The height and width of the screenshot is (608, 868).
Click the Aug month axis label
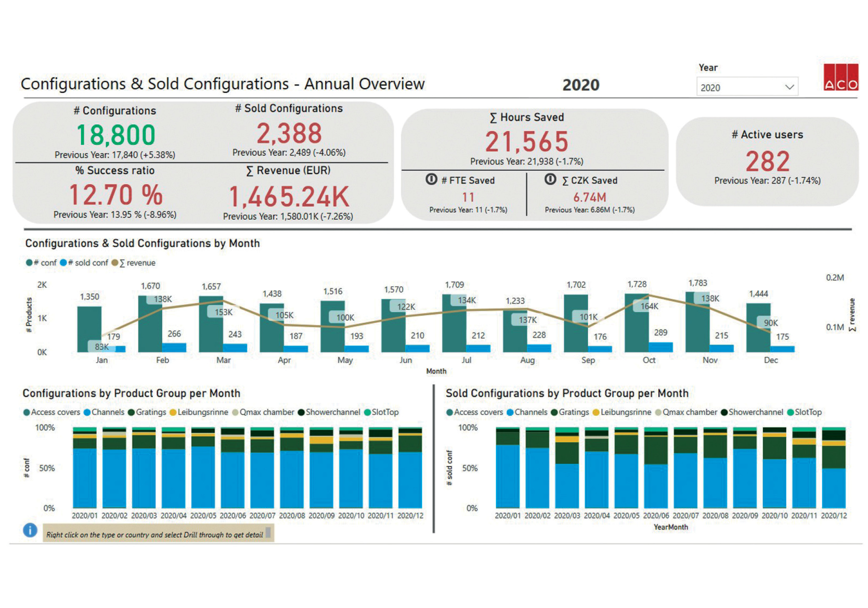tap(527, 360)
